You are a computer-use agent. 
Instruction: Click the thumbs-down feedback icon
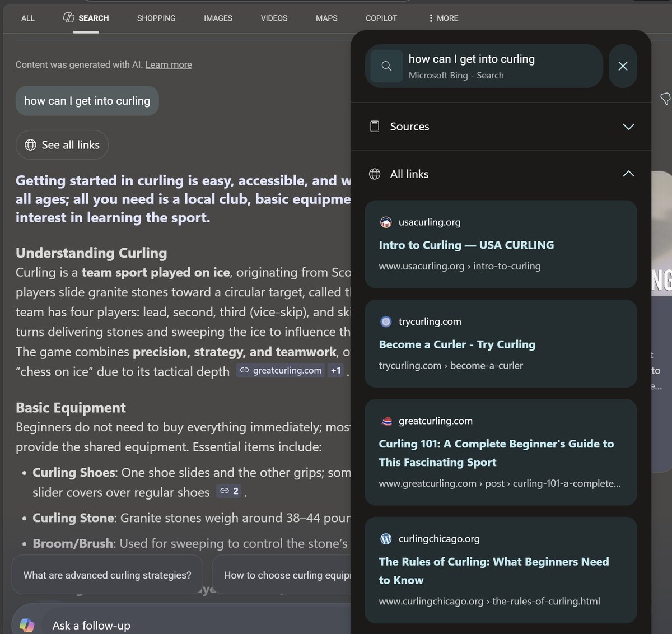coord(665,99)
